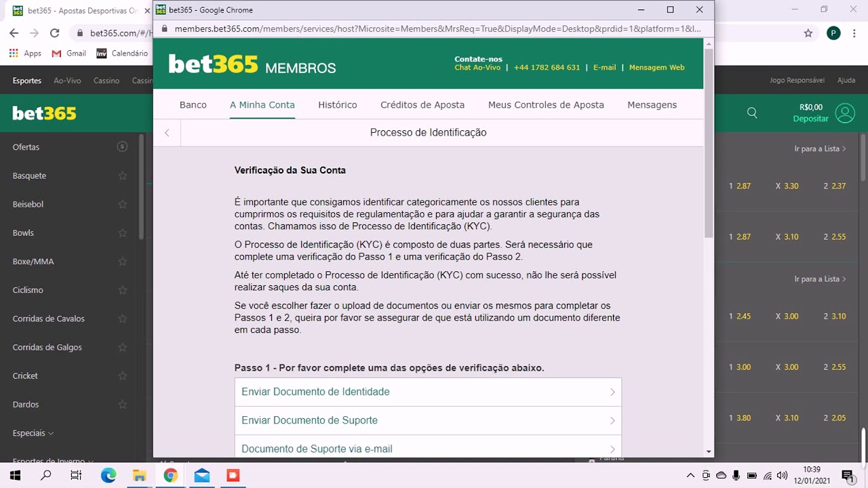Favorite Corridas de Cavalos with star icon
This screenshot has height=488, width=868.
click(x=122, y=319)
